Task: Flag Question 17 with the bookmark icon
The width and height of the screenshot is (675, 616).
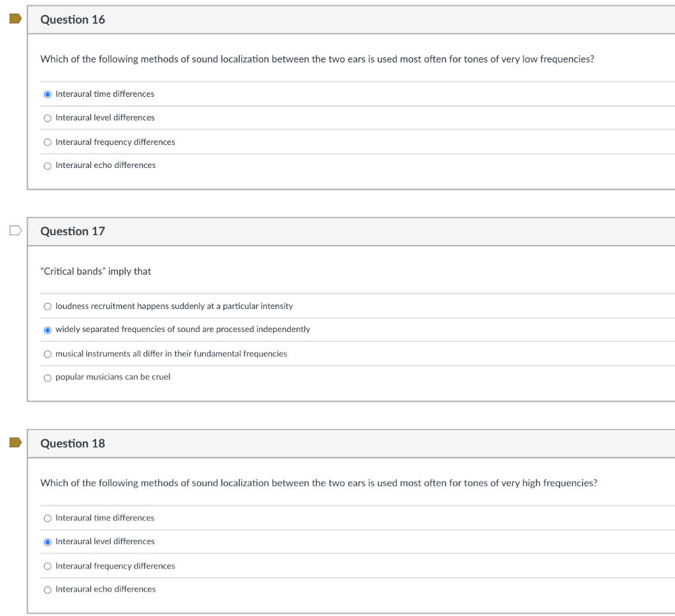Action: pyautogui.click(x=15, y=231)
